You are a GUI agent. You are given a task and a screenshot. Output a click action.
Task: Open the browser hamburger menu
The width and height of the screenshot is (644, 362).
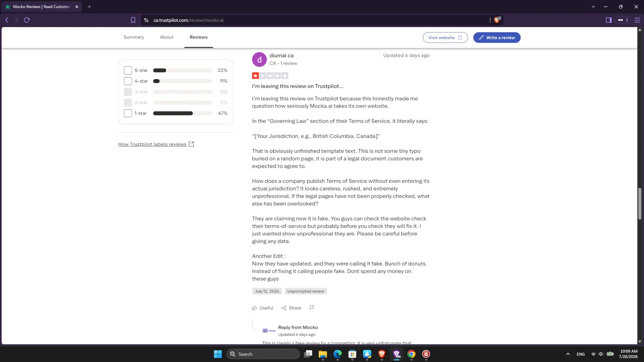637,20
